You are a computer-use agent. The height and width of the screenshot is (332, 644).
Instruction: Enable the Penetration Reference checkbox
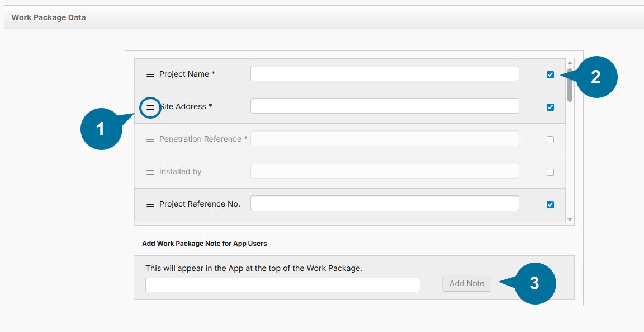pyautogui.click(x=550, y=139)
